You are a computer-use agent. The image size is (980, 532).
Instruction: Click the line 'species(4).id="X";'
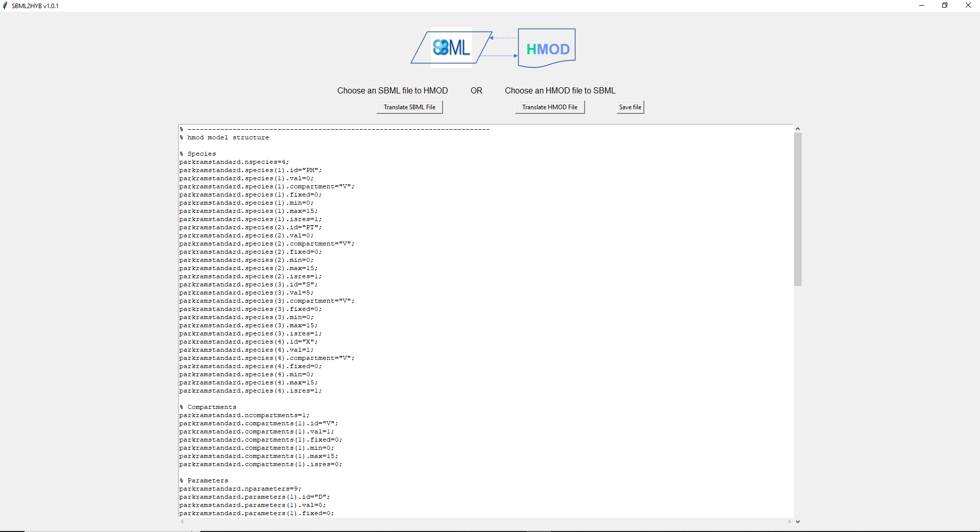click(x=248, y=342)
